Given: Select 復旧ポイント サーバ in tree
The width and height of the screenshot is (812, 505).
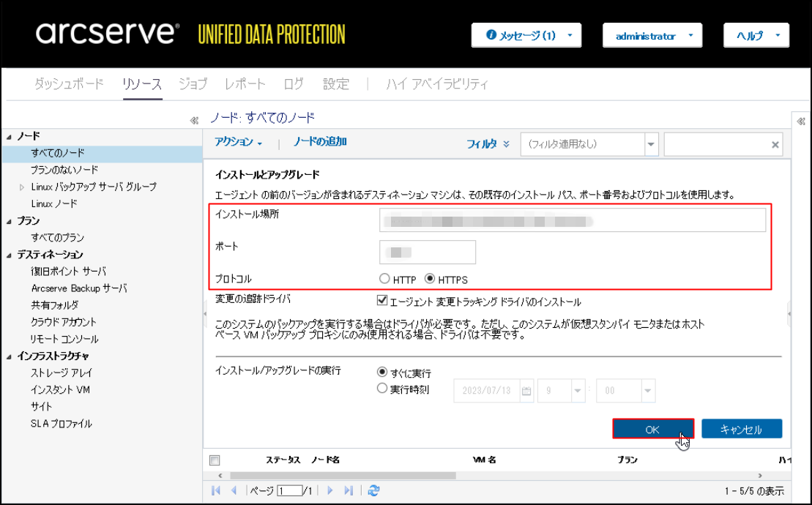Looking at the screenshot, I should point(68,271).
